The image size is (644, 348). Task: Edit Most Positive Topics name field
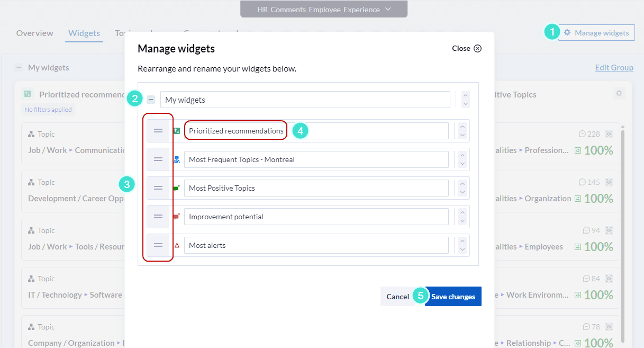pyautogui.click(x=316, y=188)
